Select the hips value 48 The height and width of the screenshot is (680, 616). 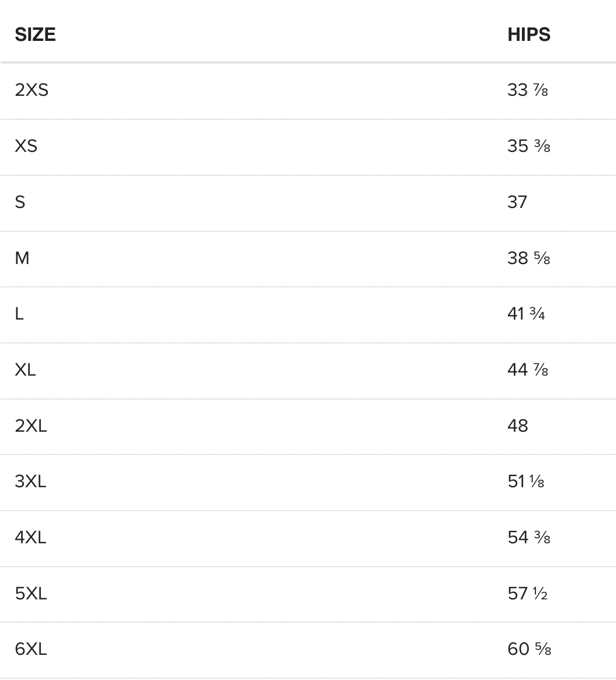coord(518,426)
